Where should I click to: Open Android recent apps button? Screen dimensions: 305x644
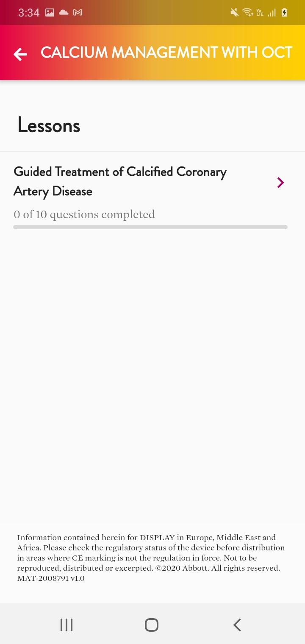(67, 625)
